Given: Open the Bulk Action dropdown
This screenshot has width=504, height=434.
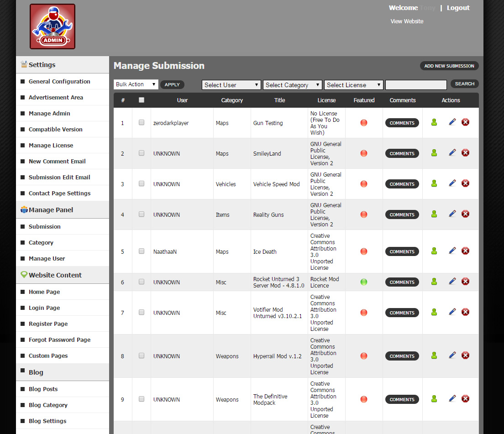Looking at the screenshot, I should tap(136, 84).
